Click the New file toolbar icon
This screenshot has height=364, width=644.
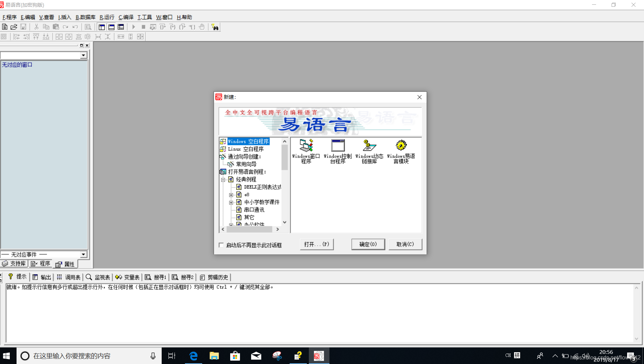[x=5, y=27]
